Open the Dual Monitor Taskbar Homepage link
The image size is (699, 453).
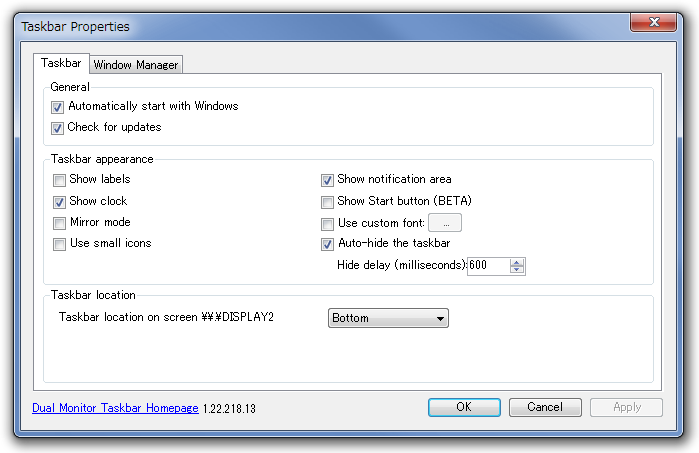click(x=115, y=408)
